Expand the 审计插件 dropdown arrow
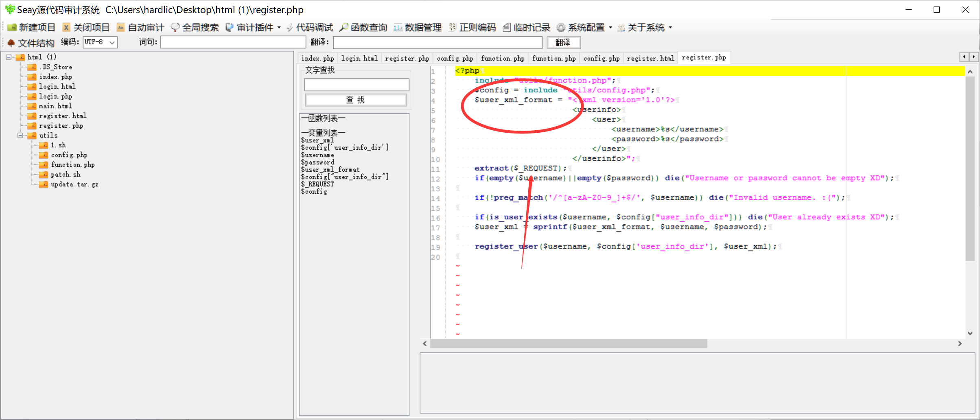This screenshot has height=420, width=980. pyautogui.click(x=279, y=28)
